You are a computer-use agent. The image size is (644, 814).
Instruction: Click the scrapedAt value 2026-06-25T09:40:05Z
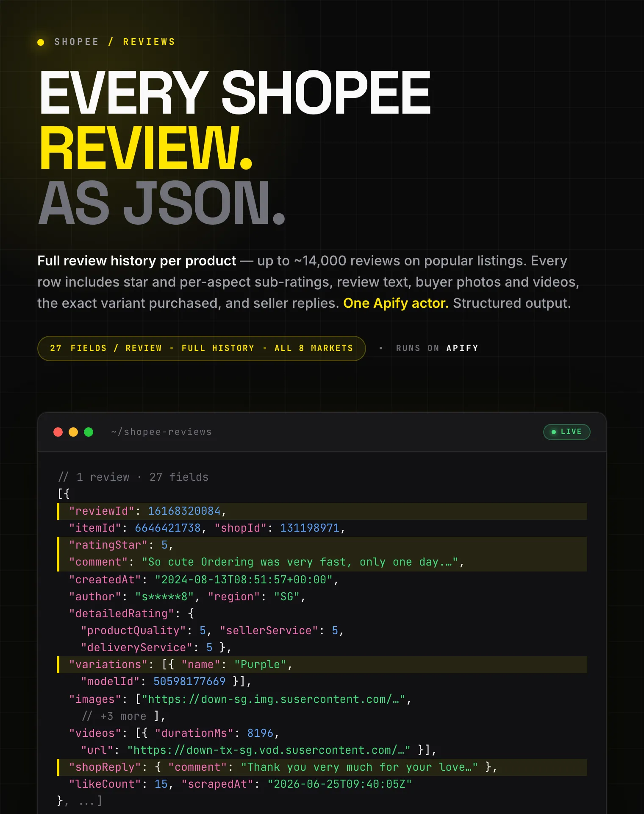tap(339, 784)
